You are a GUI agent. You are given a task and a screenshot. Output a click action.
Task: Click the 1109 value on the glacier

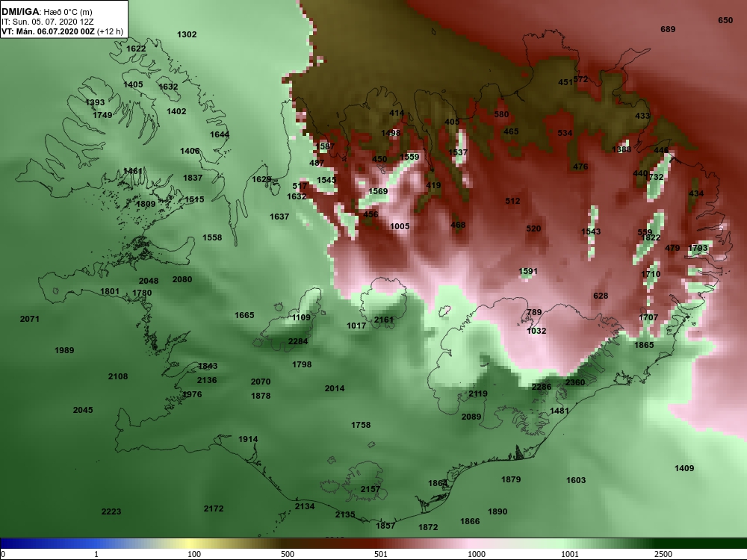coord(301,317)
